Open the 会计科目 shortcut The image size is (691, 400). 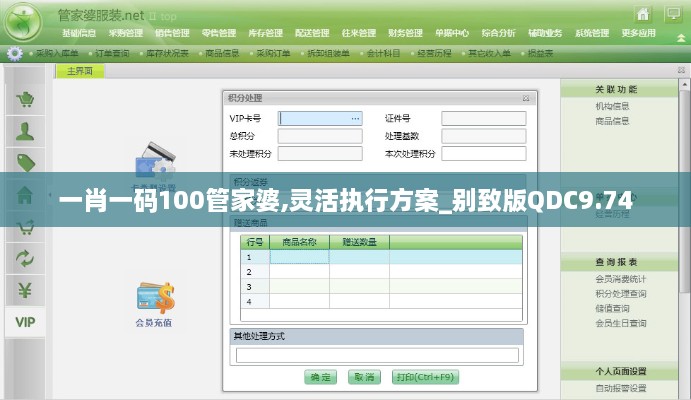coord(383,53)
